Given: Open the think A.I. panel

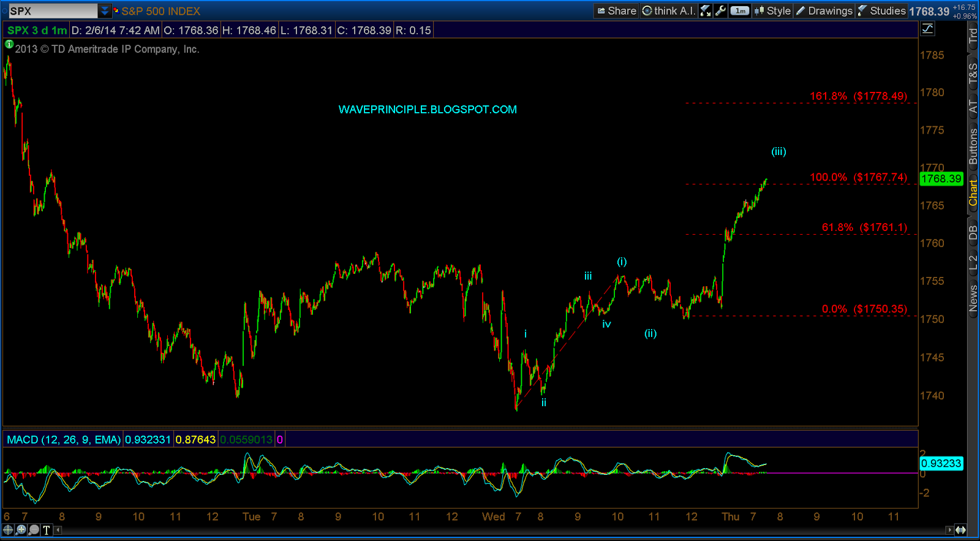Looking at the screenshot, I should click(x=669, y=10).
